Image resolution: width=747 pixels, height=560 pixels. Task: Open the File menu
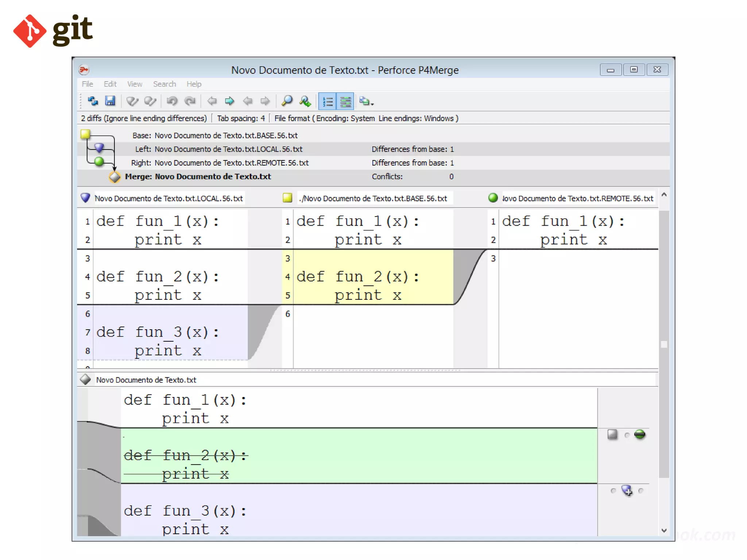pos(87,84)
